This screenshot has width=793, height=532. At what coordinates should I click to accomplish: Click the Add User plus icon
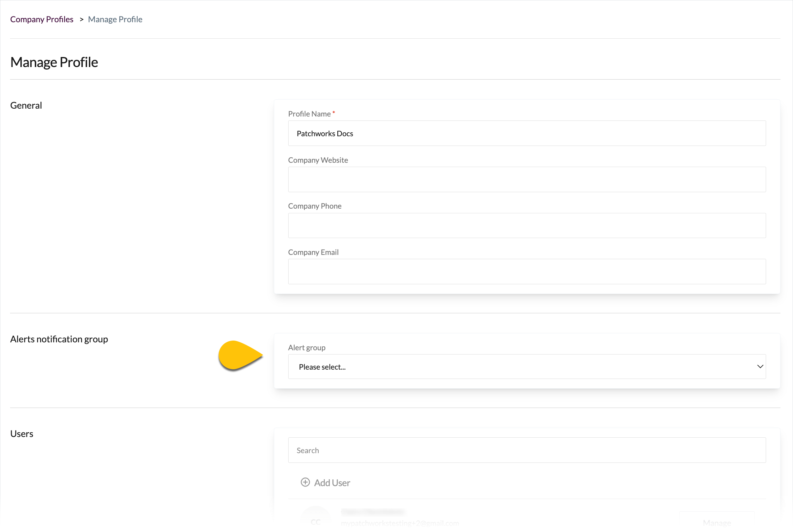pos(305,482)
